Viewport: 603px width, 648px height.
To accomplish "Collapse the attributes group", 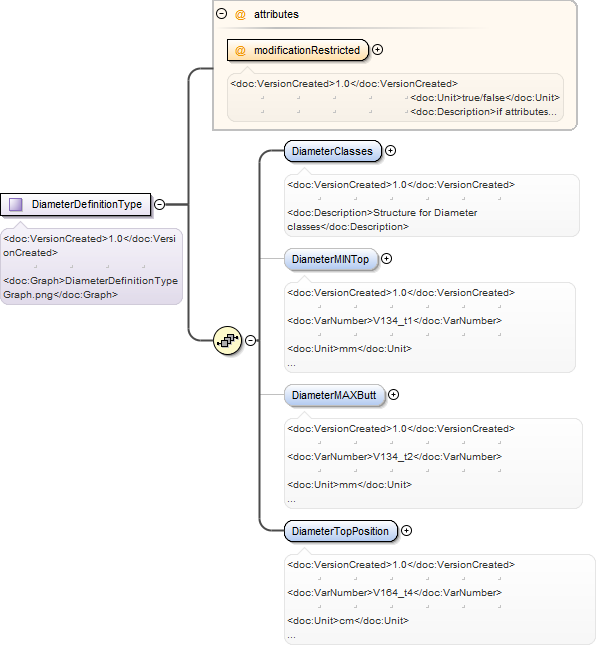I will [222, 14].
